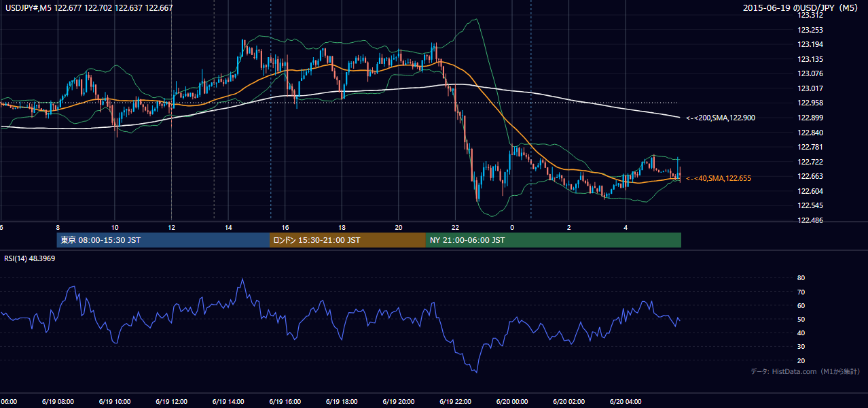The height and width of the screenshot is (408, 868).
Task: Select the 200 SMA 122.900 label
Action: click(721, 118)
